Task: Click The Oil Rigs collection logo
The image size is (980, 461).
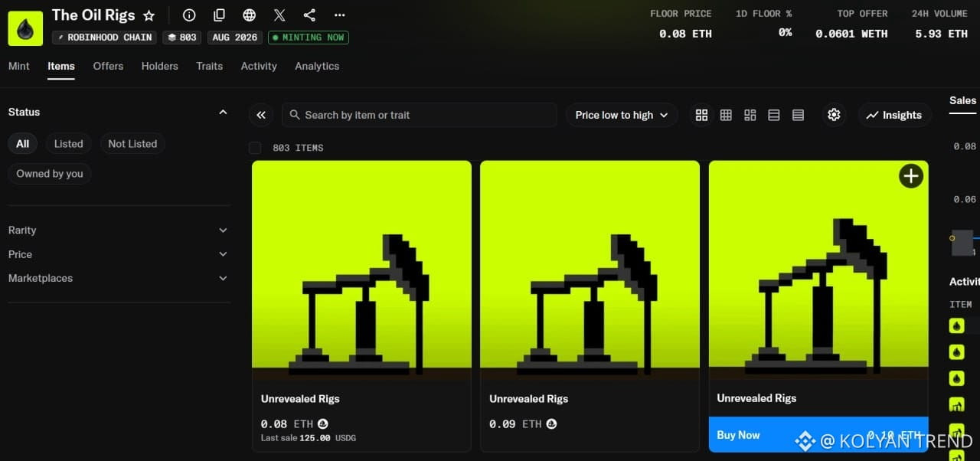Action: click(25, 28)
